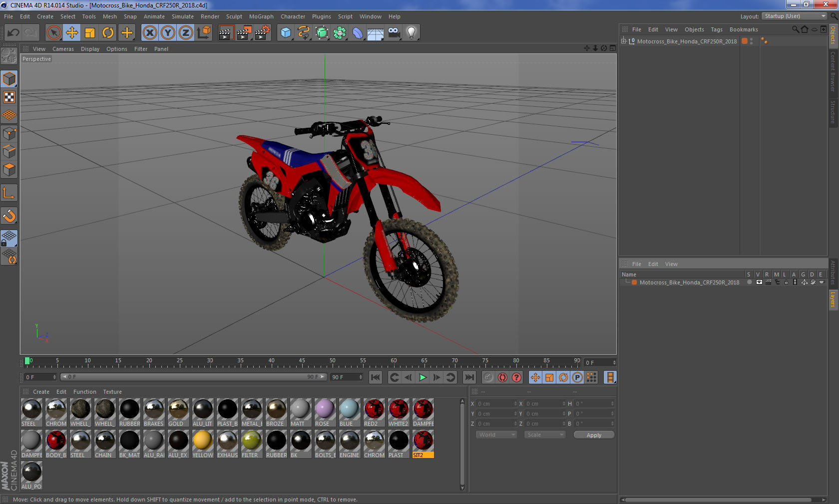
Task: Click the Undo arrow icon
Action: tap(13, 33)
